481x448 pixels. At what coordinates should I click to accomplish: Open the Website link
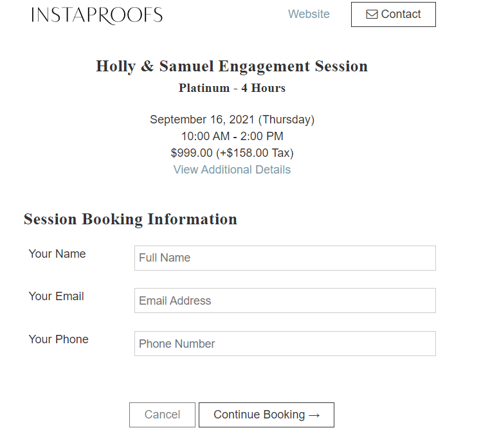(309, 14)
